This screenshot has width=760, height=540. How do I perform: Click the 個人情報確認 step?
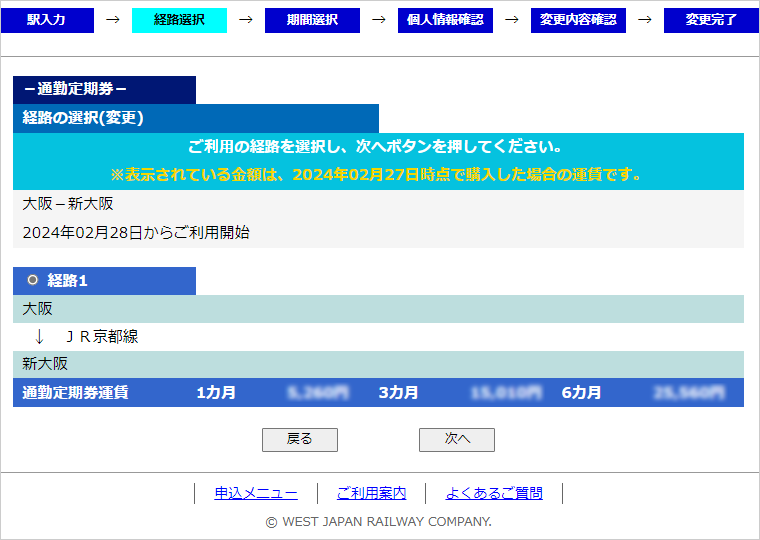[445, 20]
